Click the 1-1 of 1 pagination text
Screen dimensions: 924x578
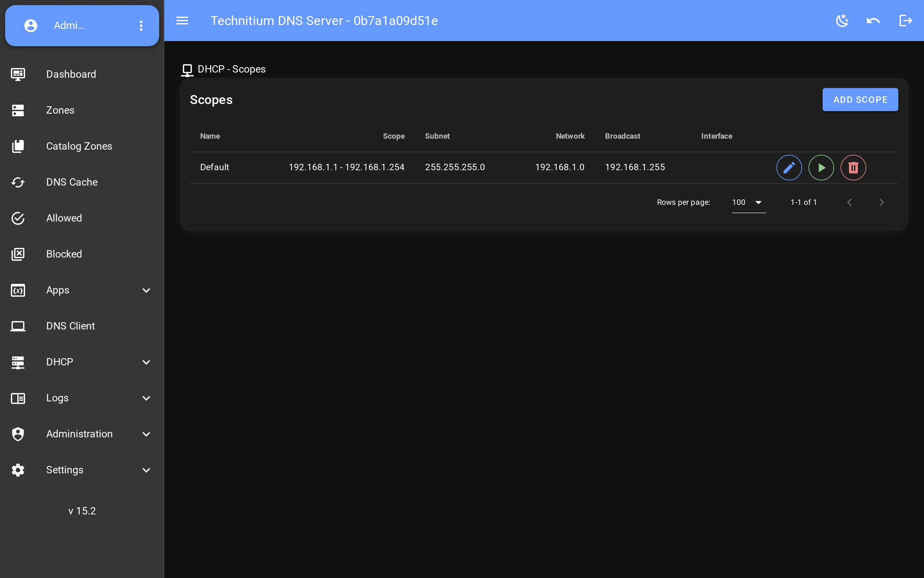point(803,202)
